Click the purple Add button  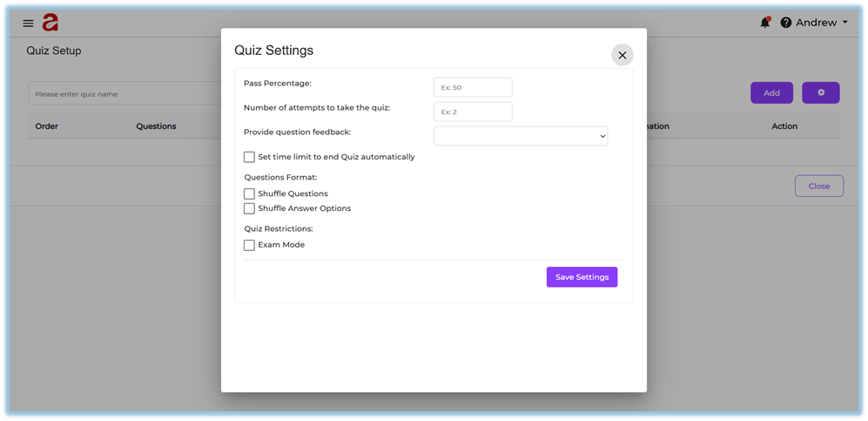(771, 92)
